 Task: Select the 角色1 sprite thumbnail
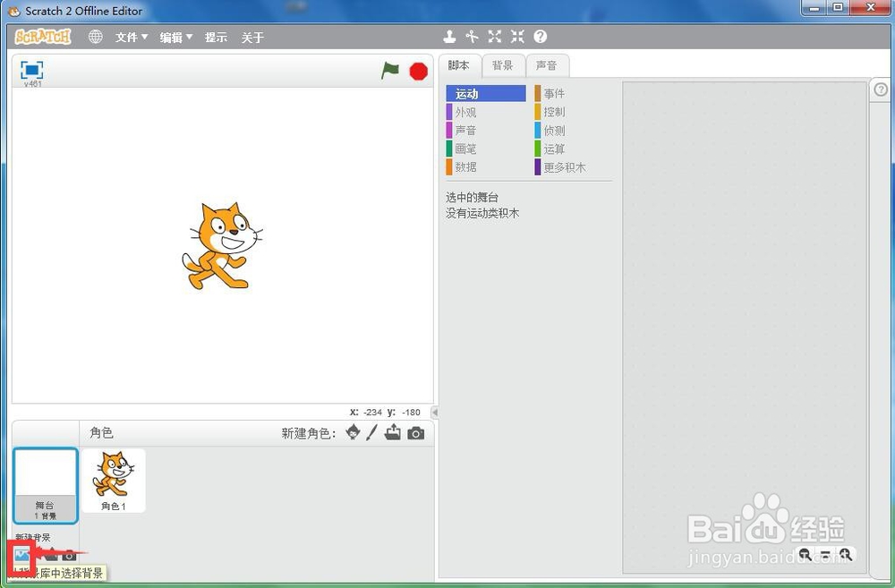tap(114, 481)
